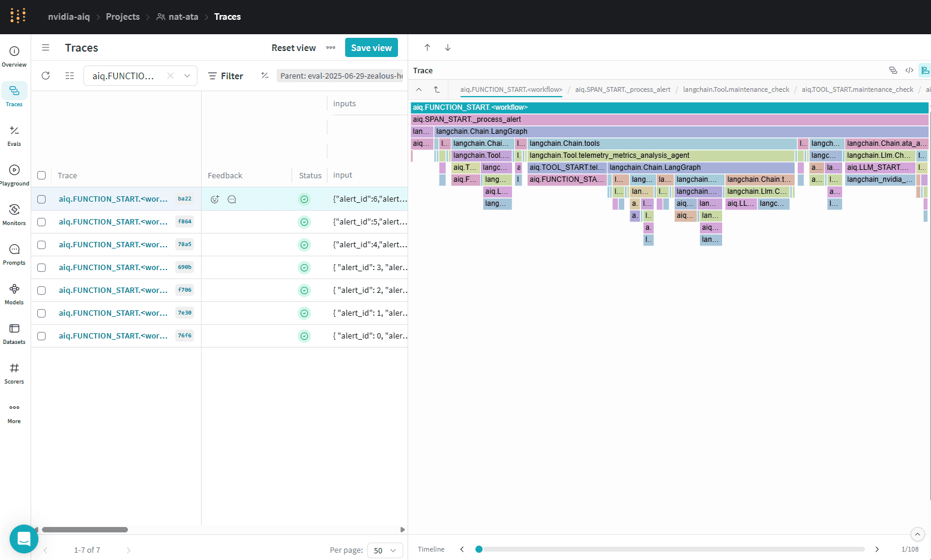Check the 78a5 trace row checkbox

(41, 245)
